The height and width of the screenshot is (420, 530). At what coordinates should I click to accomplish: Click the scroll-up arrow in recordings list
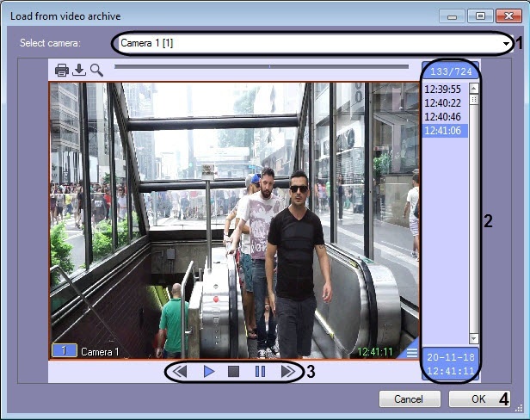473,89
